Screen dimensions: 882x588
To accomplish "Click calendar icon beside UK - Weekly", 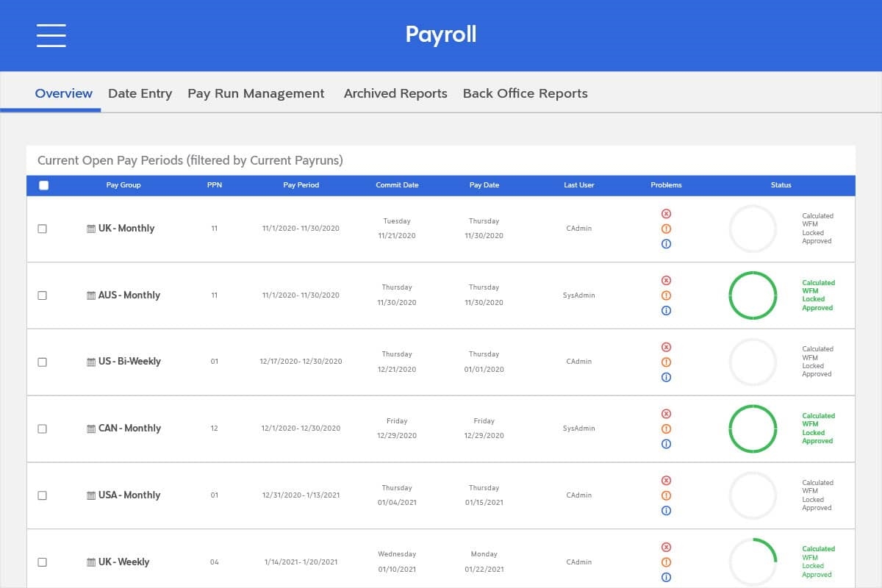I will coord(91,562).
